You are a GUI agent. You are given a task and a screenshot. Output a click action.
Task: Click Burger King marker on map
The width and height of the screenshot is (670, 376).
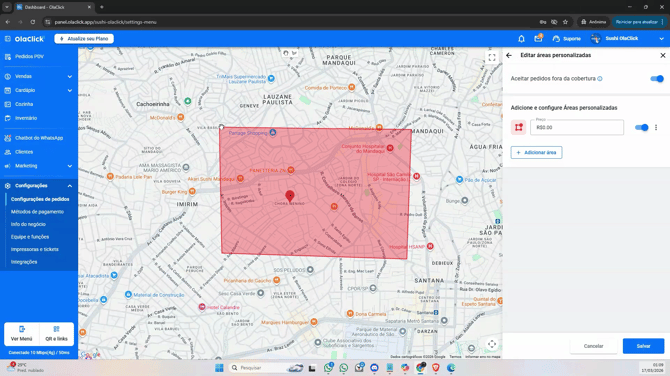[192, 191]
